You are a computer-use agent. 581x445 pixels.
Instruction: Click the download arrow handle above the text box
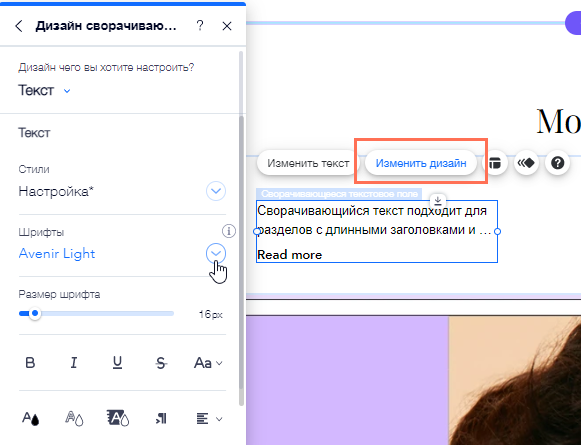click(438, 200)
